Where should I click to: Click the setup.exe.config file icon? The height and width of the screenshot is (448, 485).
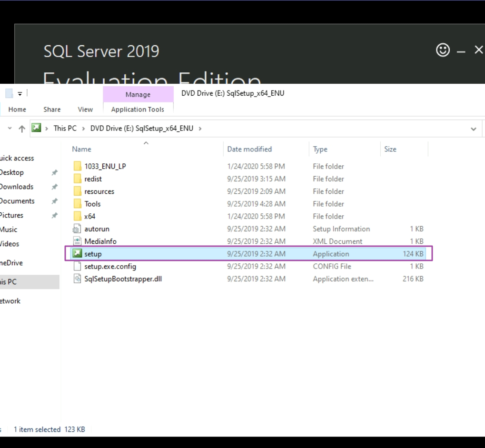[x=77, y=266]
